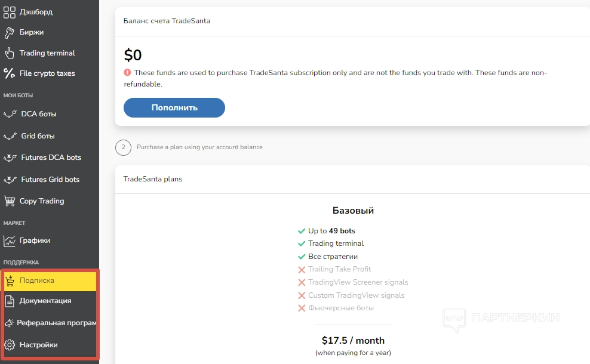Click the Документация page icon
This screenshot has height=364, width=590.
click(x=10, y=301)
